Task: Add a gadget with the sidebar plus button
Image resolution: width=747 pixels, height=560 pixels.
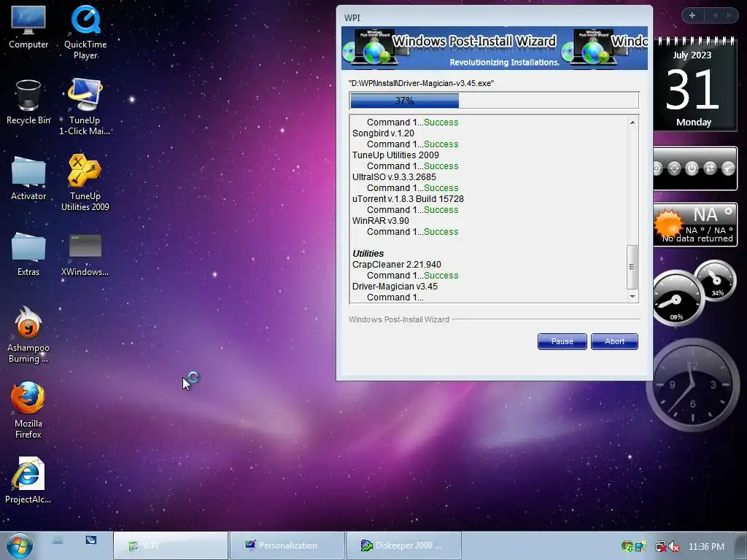Action: click(692, 15)
